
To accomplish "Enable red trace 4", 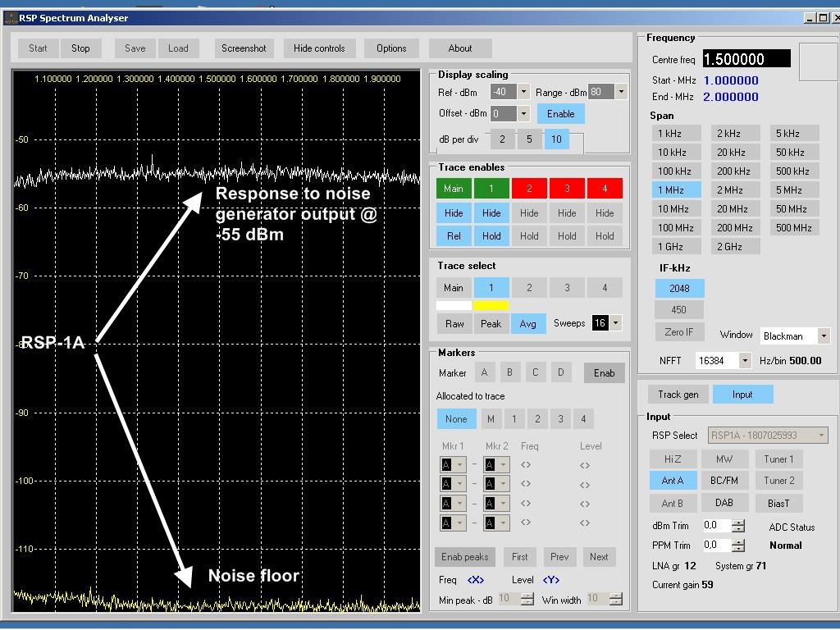I will [x=605, y=189].
